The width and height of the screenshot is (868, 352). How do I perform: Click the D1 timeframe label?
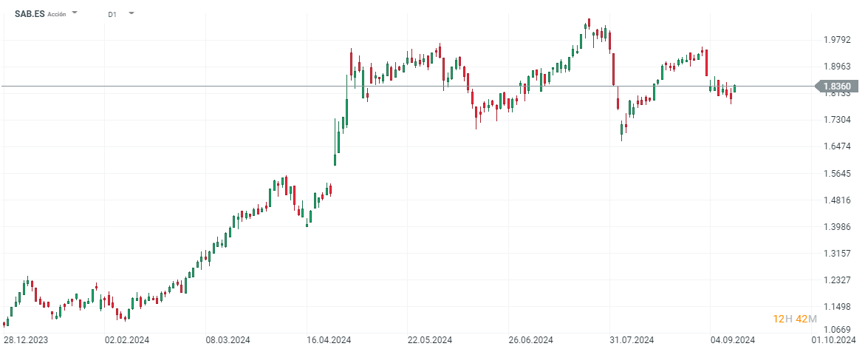coord(112,14)
